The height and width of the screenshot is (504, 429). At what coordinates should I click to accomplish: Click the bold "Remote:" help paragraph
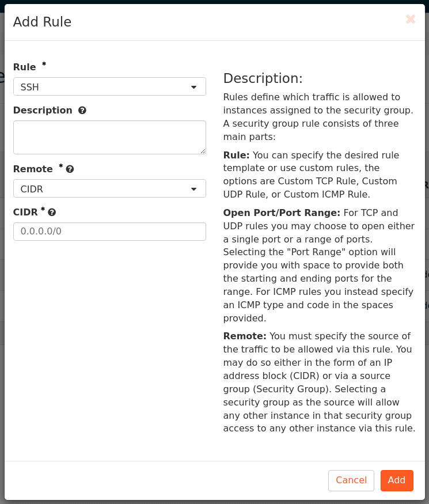[319, 382]
